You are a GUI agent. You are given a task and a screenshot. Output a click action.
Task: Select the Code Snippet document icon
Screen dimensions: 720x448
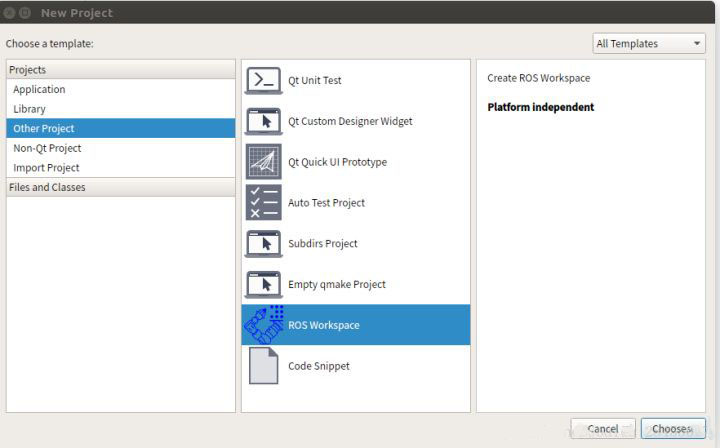click(x=264, y=366)
